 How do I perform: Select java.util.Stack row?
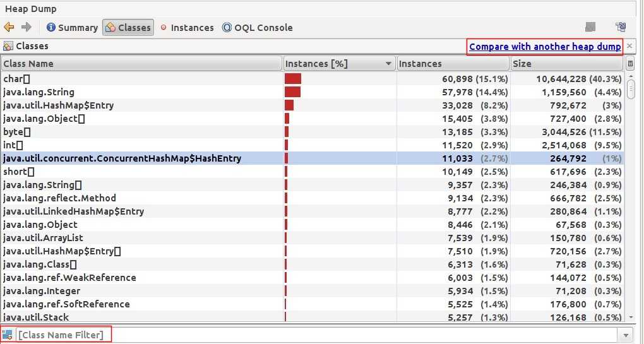click(312, 316)
